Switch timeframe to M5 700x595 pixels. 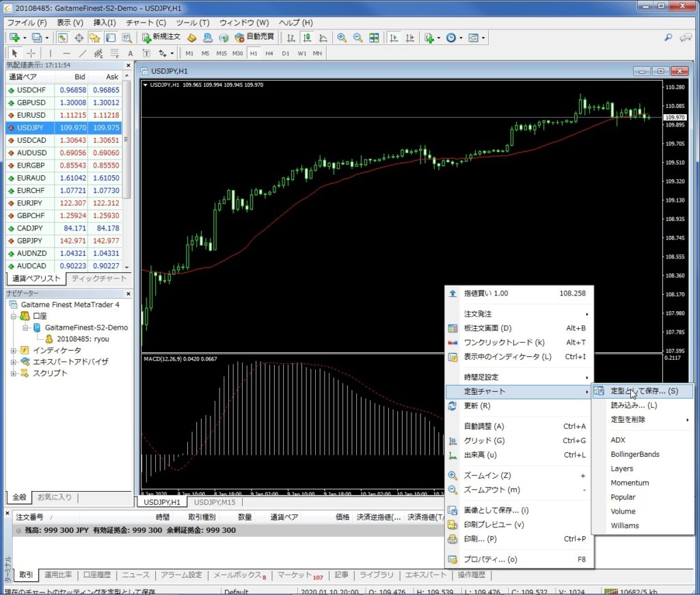(205, 53)
